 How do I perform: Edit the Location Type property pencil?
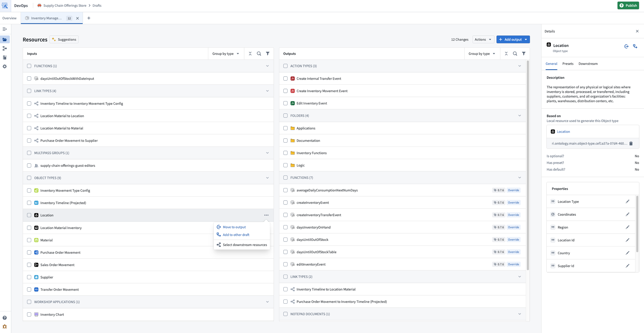coord(628,202)
